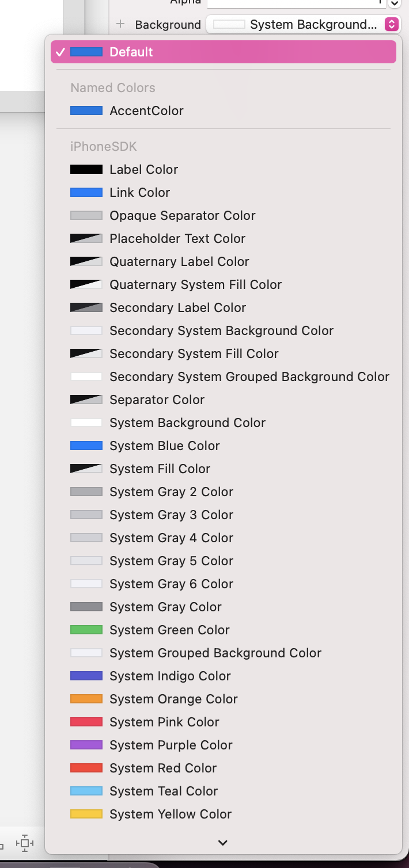Pick System Indigo Color
Viewport: 409px width, 868px height.
point(224,676)
